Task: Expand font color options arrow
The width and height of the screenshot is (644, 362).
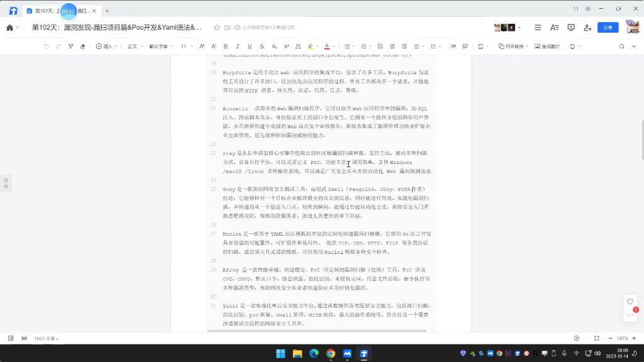Action: [x=333, y=47]
